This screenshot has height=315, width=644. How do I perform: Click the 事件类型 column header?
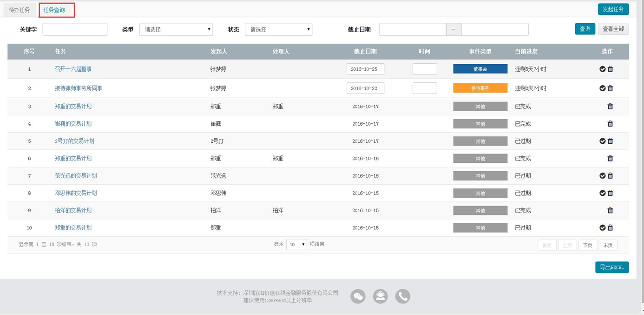pos(480,51)
